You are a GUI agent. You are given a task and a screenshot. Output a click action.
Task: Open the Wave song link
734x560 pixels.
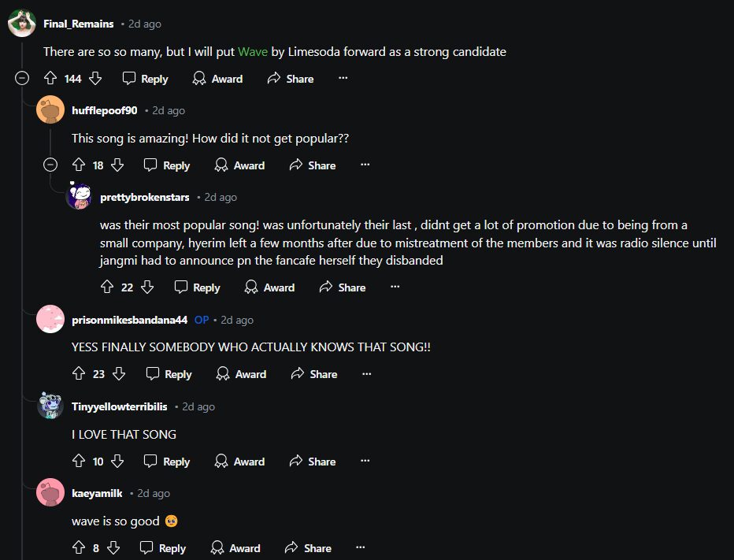(x=253, y=51)
